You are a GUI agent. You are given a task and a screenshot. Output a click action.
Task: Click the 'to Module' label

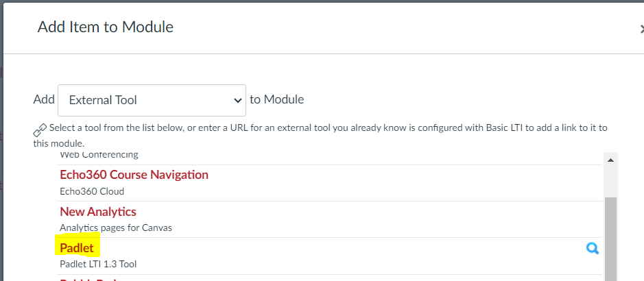pyautogui.click(x=276, y=99)
